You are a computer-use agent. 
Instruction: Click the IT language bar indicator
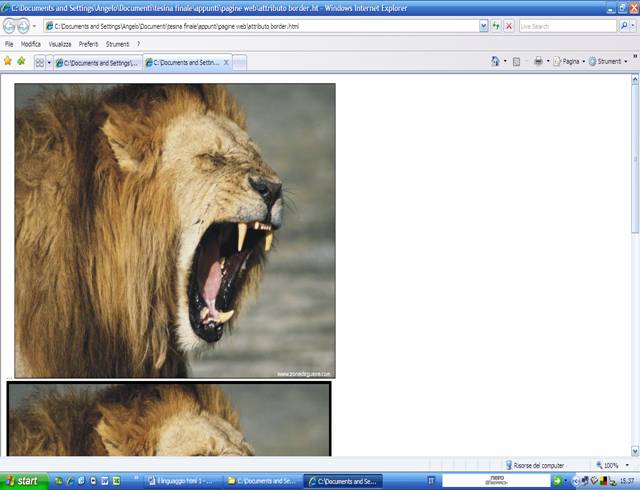[431, 481]
